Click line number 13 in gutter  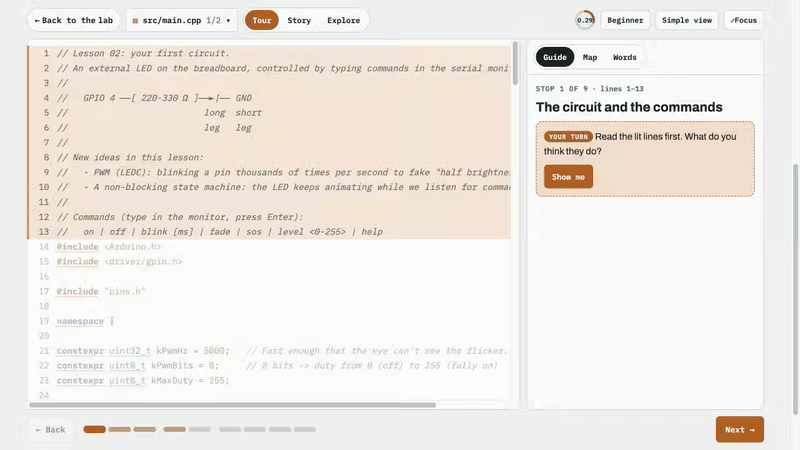click(x=44, y=232)
